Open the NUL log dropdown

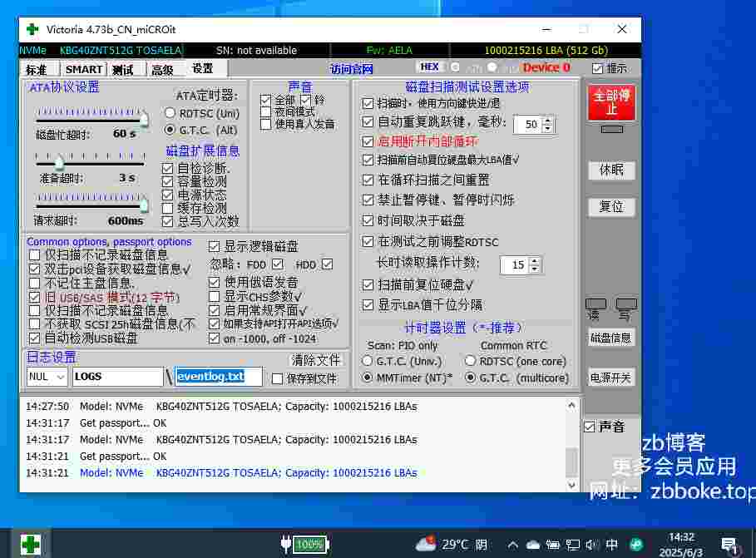(60, 377)
